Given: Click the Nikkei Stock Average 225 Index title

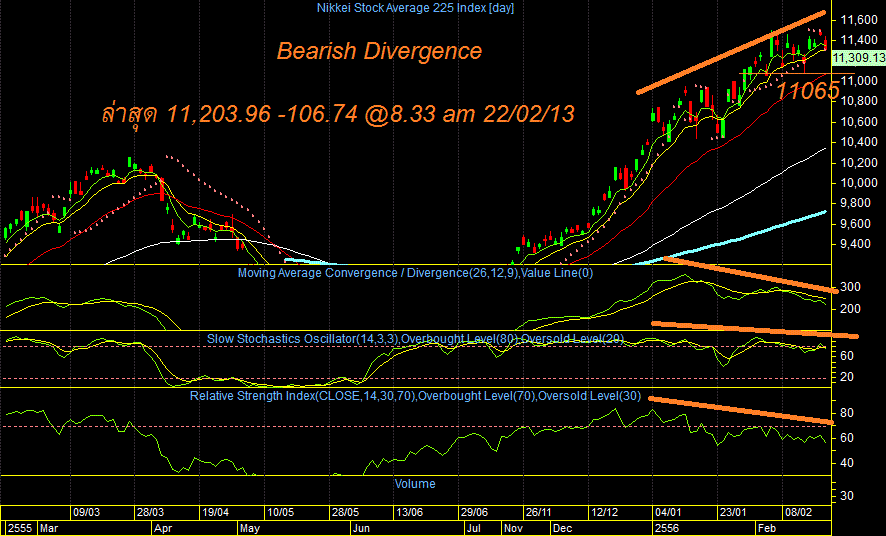Looking at the screenshot, I should tap(415, 8).
